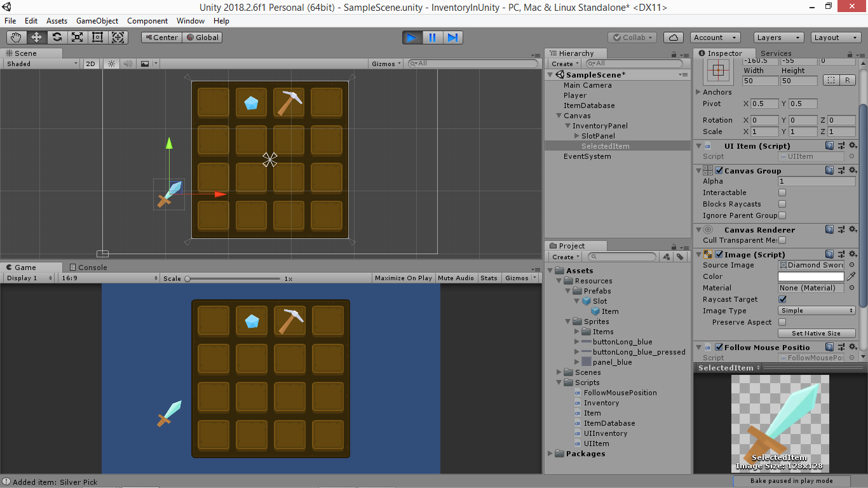
Task: Open Unity Cloud services window
Action: (673, 37)
